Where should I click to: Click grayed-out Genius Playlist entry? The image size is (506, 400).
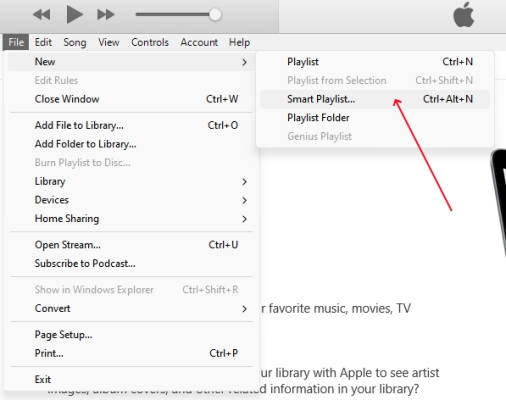375,136
